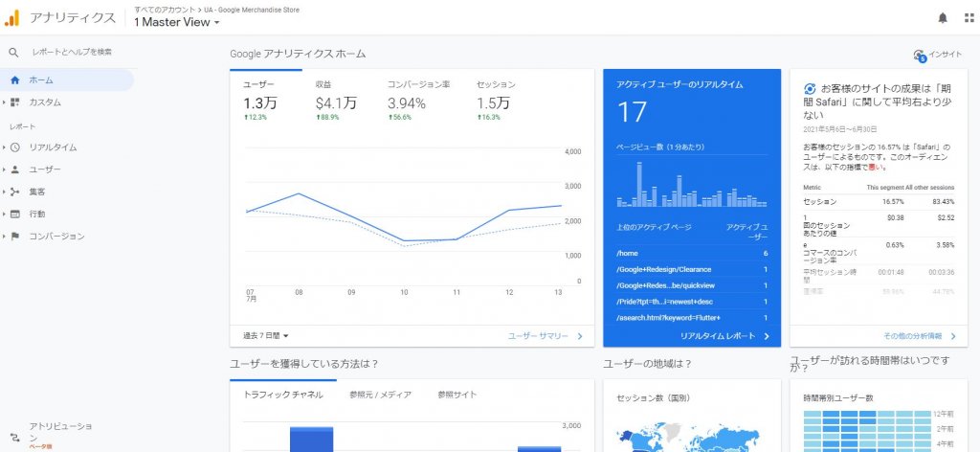Expand the 行動 reports
Screen dimensions: 980x452
pos(5,214)
